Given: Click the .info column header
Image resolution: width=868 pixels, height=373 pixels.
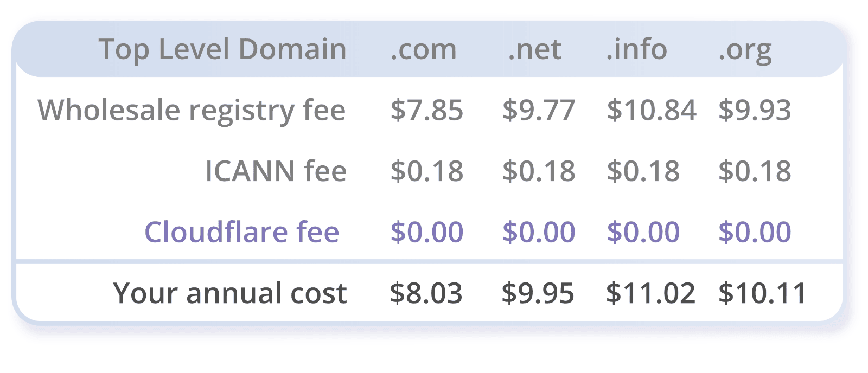Looking at the screenshot, I should pos(636,49).
